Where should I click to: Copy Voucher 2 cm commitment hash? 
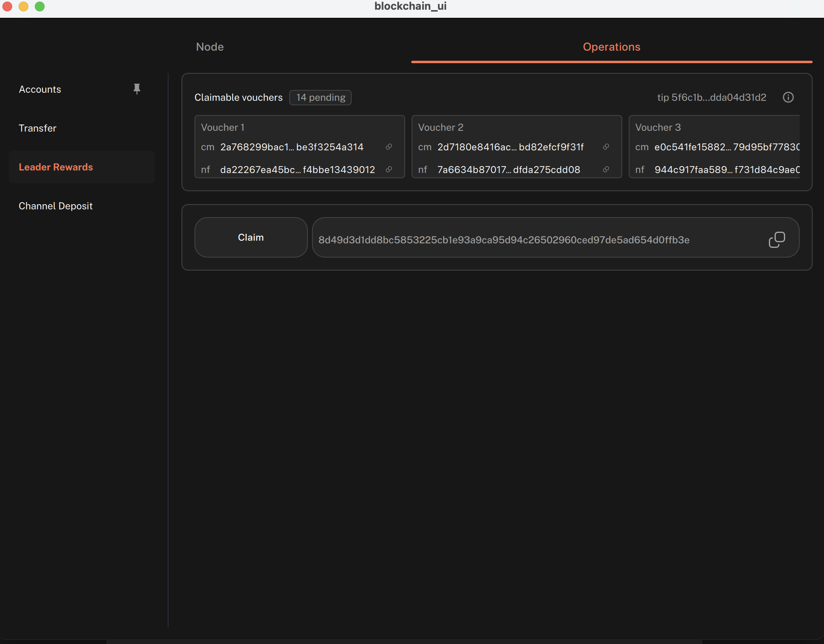pos(606,147)
